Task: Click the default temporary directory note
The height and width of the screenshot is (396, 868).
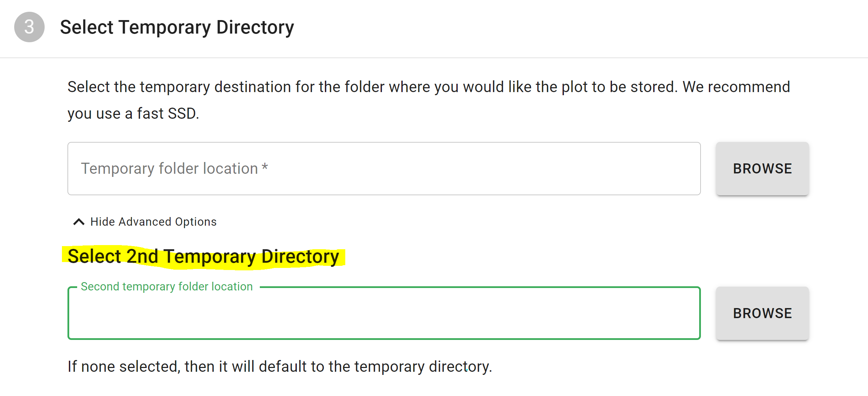Action: pyautogui.click(x=280, y=367)
